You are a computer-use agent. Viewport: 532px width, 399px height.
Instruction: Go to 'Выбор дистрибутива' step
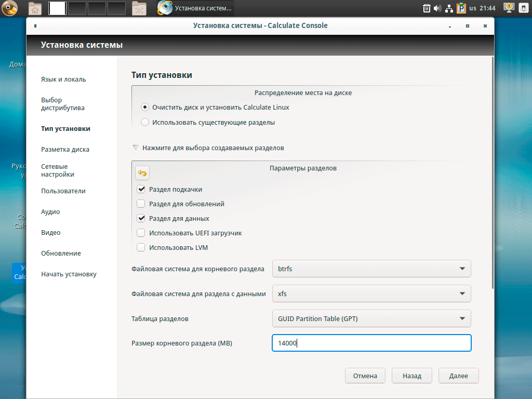point(63,104)
